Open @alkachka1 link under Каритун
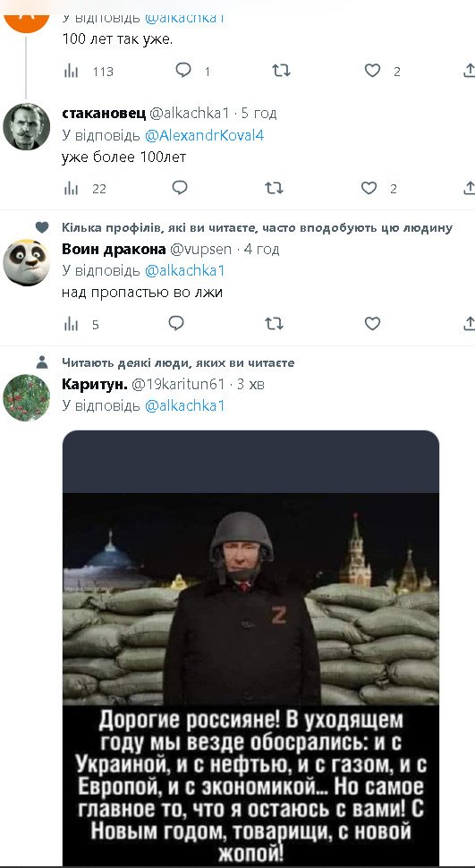Viewport: 475px width, 868px height. pyautogui.click(x=185, y=405)
